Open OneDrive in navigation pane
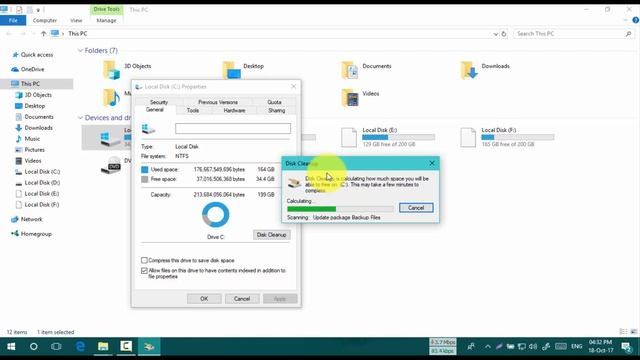Viewport: 640px width, 360px height. (x=32, y=69)
